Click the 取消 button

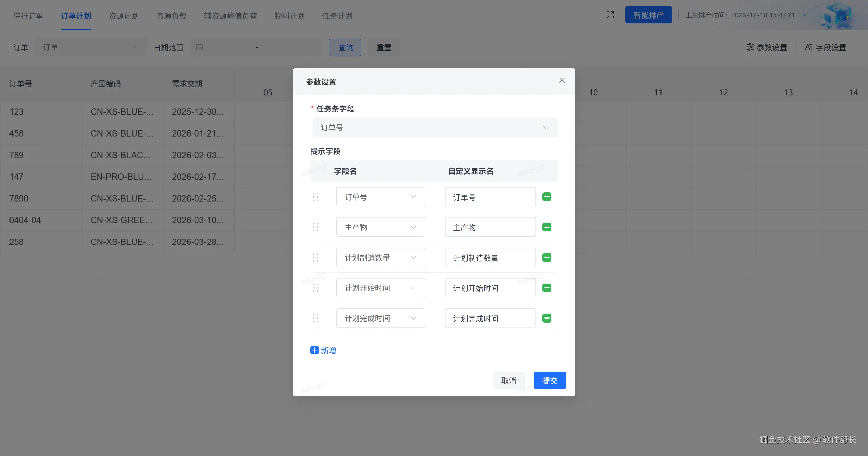coord(508,380)
